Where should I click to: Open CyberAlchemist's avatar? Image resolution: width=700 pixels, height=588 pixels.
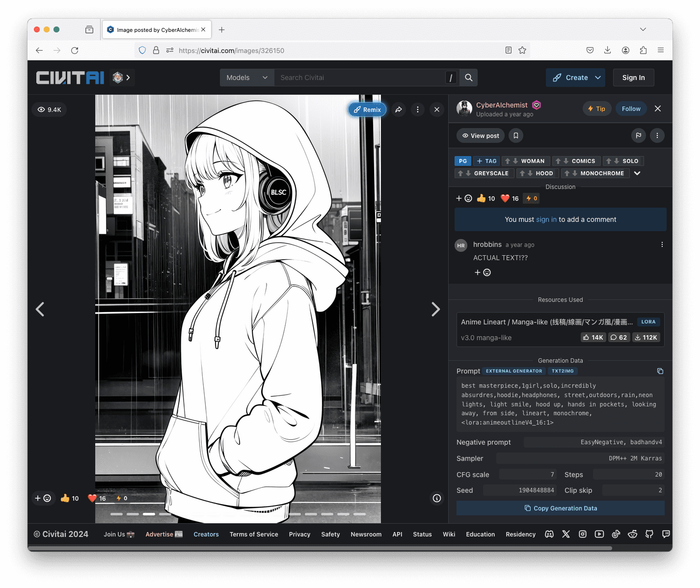tap(464, 108)
